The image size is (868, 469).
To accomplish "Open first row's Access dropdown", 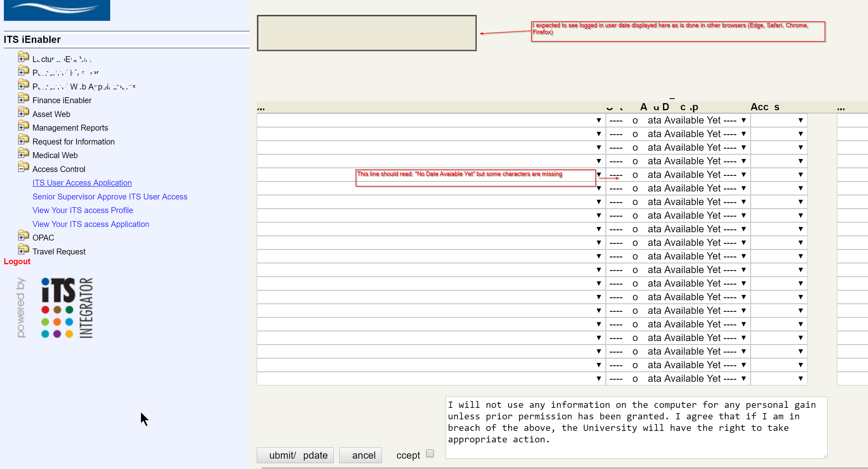I will click(x=778, y=120).
